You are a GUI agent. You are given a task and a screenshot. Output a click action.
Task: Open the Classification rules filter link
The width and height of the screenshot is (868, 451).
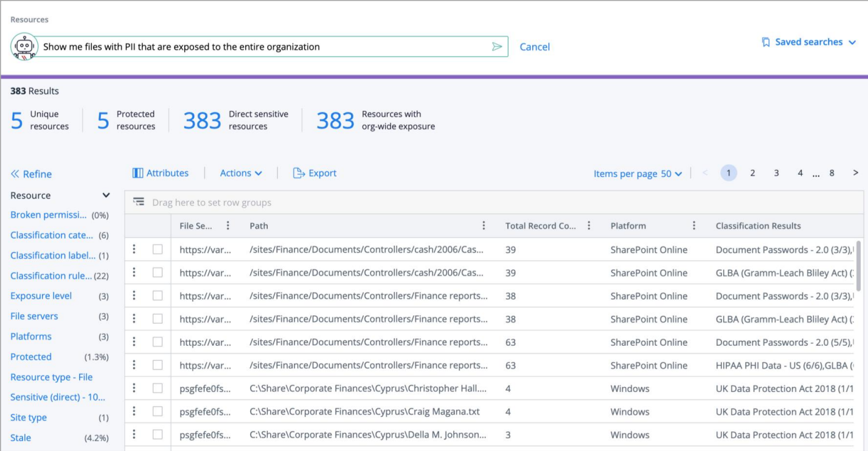click(x=51, y=276)
